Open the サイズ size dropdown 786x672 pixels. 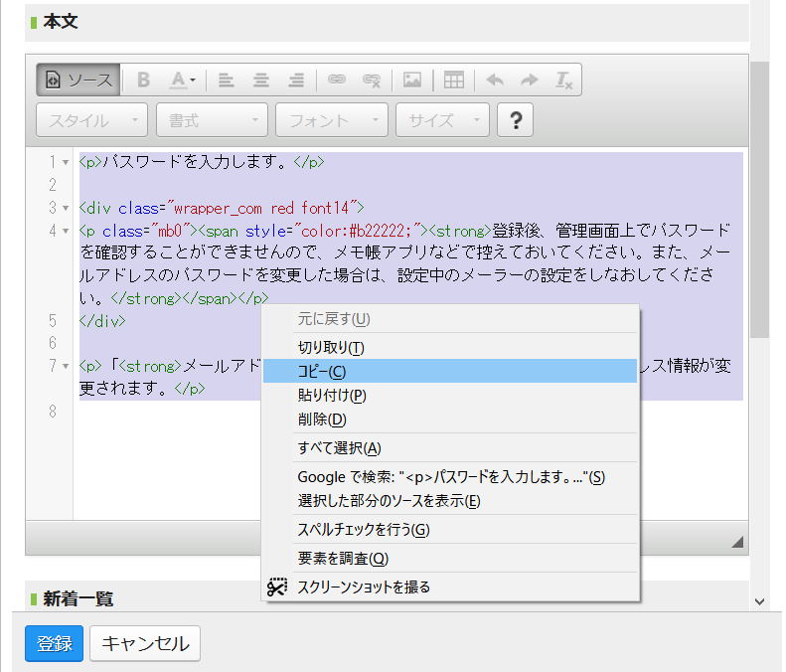pyautogui.click(x=442, y=120)
